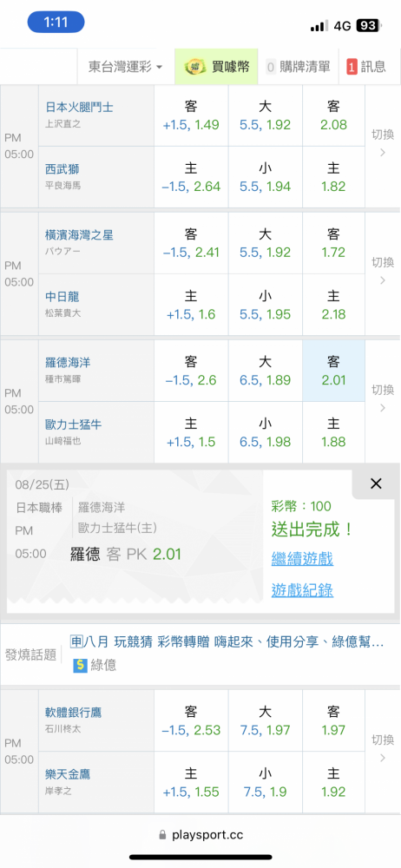Click the 遊戲紀錄 link
This screenshot has height=868, width=401.
point(302,590)
